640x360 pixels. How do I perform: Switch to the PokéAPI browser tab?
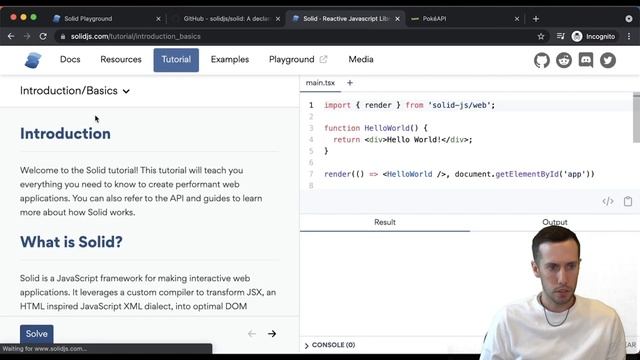pyautogui.click(x=465, y=19)
